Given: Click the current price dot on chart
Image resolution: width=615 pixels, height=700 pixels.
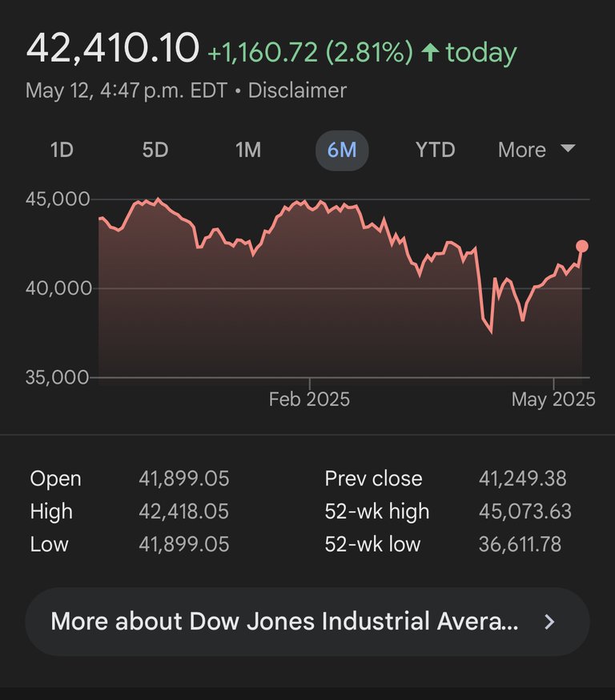Looking at the screenshot, I should pos(582,247).
